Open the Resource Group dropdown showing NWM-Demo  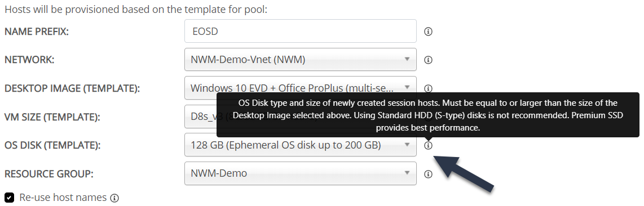pyautogui.click(x=300, y=173)
